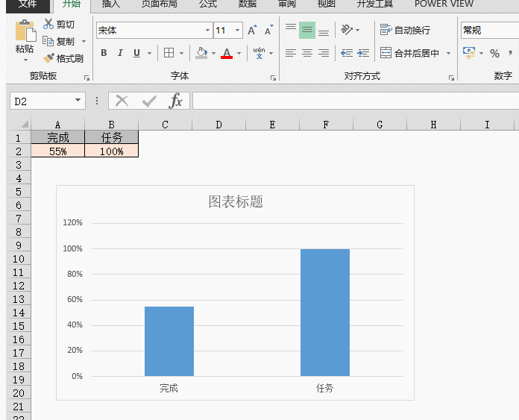Click the Cut (剪切) scissors icon
519x420 pixels.
[48, 24]
